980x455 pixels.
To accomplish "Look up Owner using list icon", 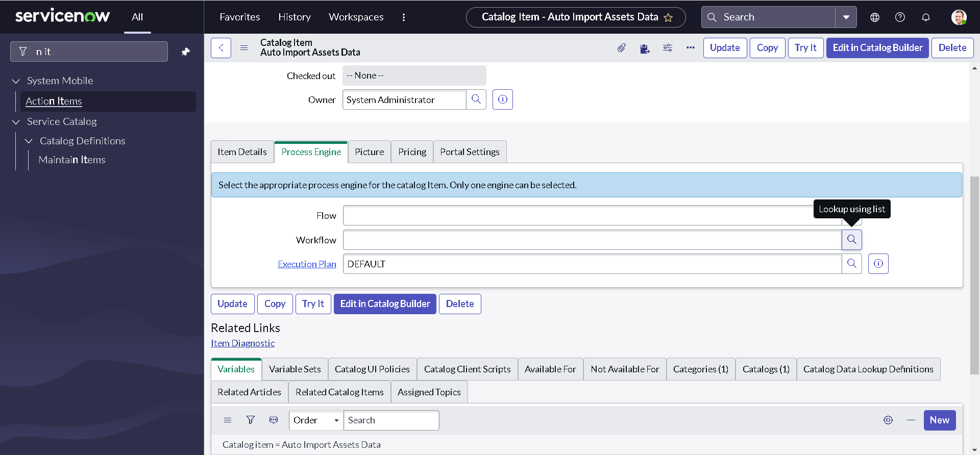I will tap(476, 99).
